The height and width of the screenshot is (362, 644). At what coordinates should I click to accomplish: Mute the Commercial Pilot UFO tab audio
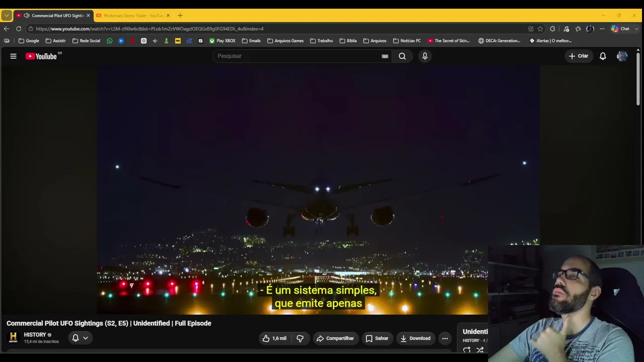coord(27,16)
